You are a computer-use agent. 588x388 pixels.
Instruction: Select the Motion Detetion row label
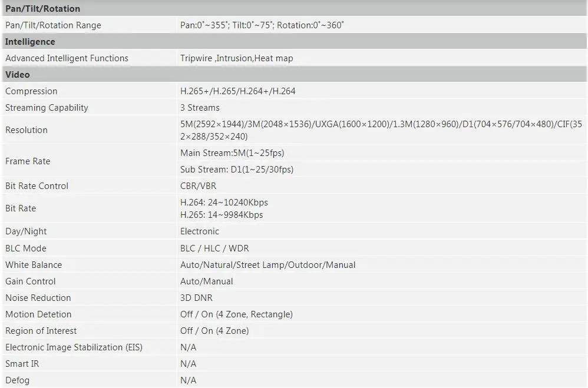(x=38, y=314)
